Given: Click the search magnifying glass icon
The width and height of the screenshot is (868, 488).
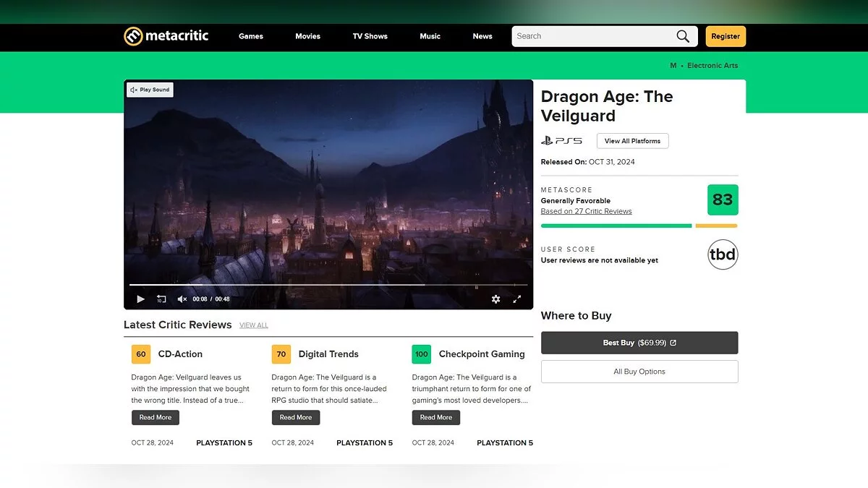Looking at the screenshot, I should (x=682, y=36).
